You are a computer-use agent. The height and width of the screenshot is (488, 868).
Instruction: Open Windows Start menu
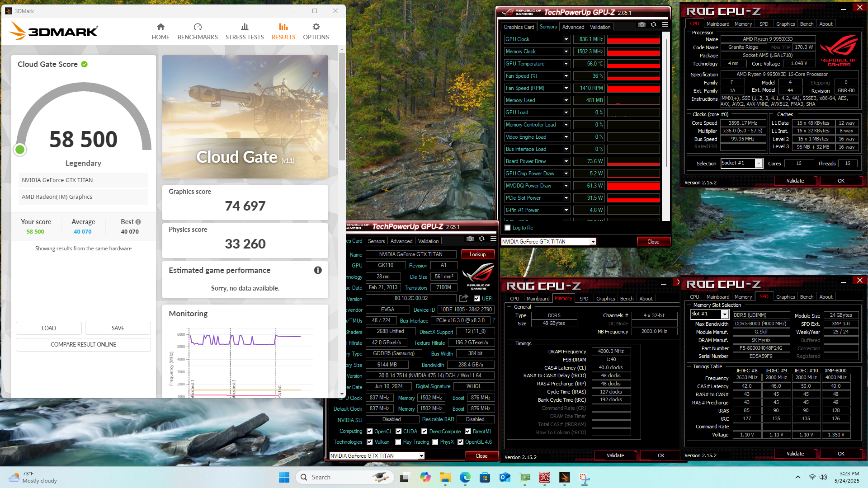tap(284, 477)
